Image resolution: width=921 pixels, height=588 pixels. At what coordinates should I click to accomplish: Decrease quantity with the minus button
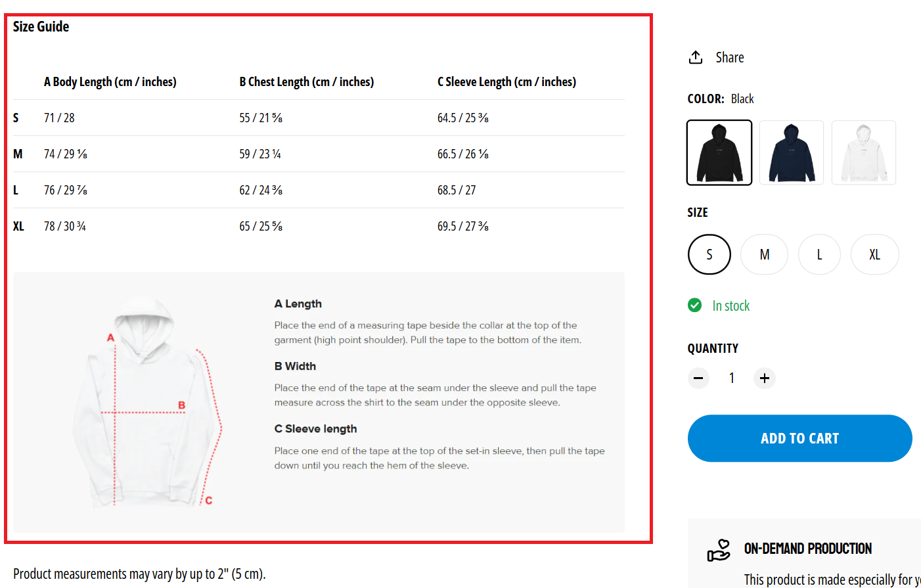tap(698, 378)
